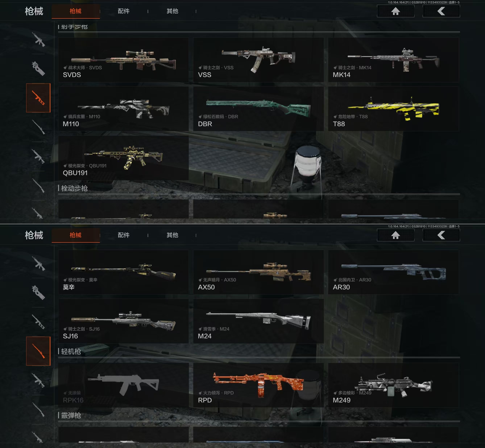
Task: Choose the yellow T88 rifle card
Action: coord(393,109)
